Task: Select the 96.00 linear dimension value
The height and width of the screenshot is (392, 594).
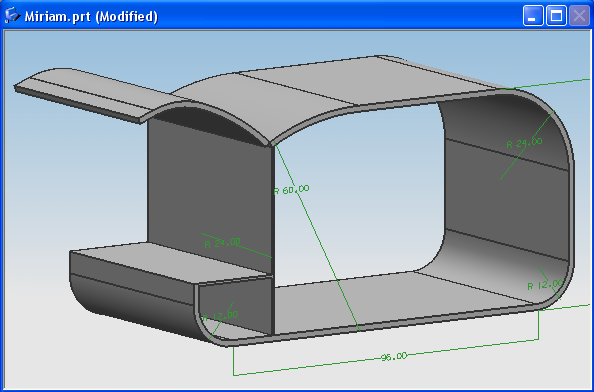Action: click(394, 357)
